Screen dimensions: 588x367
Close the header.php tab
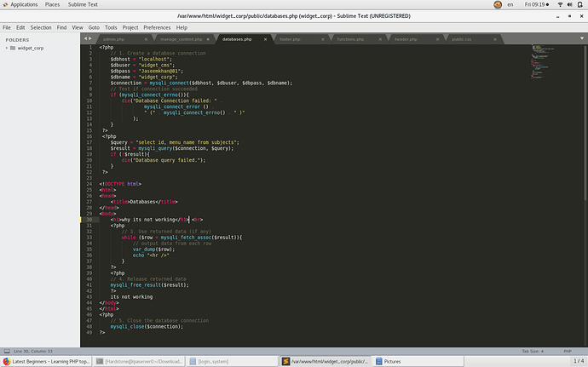(x=437, y=39)
